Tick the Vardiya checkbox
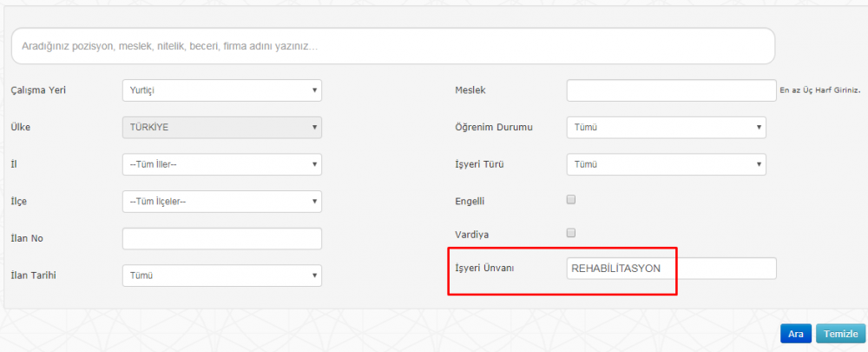Screen dimensions: 868x352 571,232
